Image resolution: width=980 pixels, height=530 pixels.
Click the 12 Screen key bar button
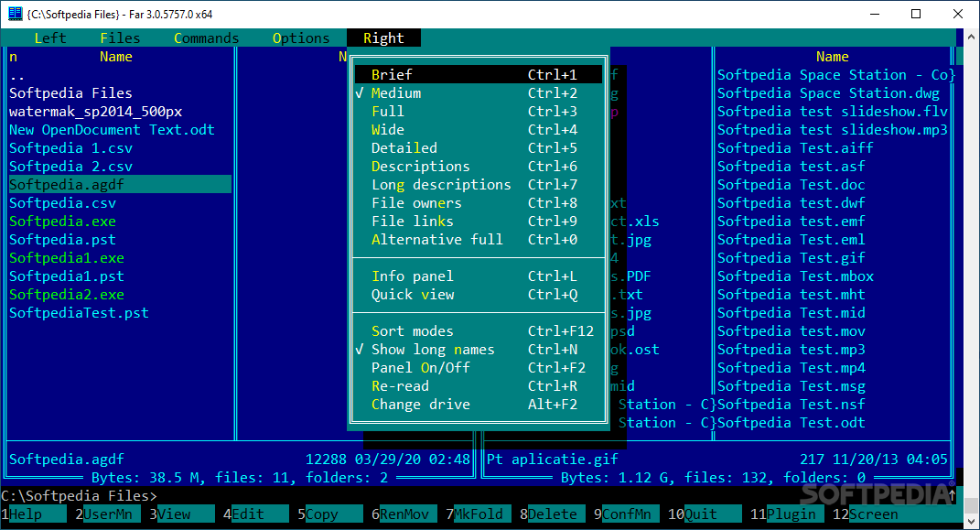[894, 514]
